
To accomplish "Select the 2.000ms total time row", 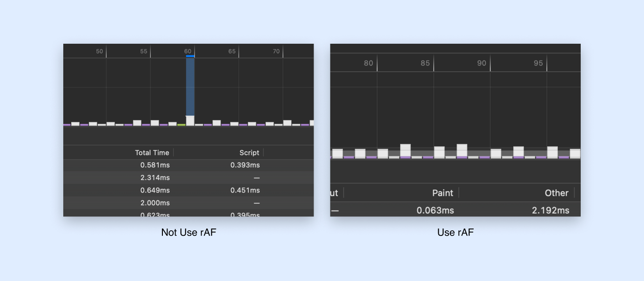I will coord(155,203).
